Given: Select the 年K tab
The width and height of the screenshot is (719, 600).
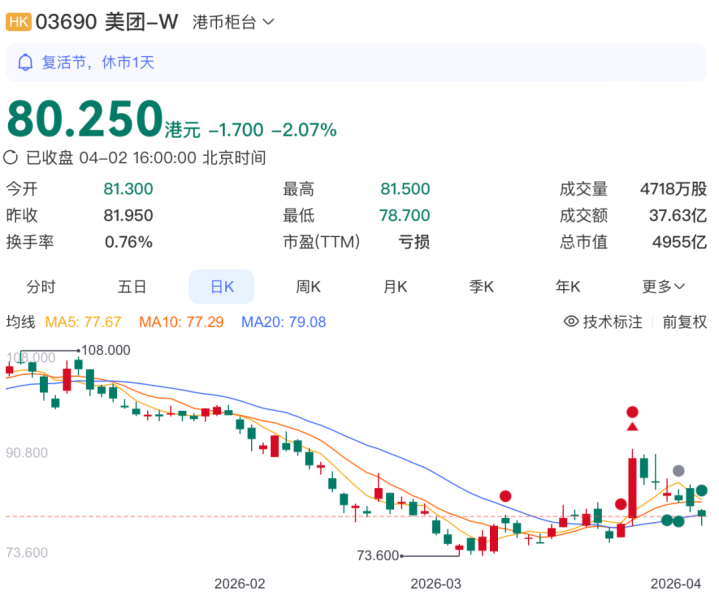Looking at the screenshot, I should (568, 287).
